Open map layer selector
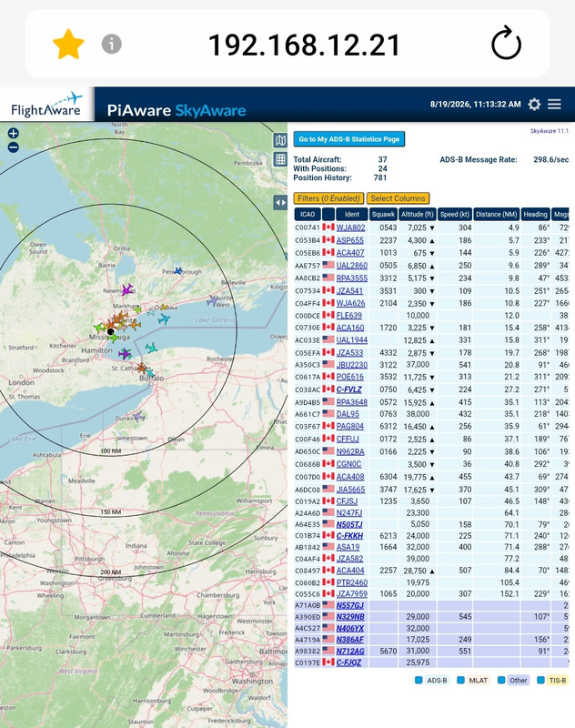 coord(280,140)
